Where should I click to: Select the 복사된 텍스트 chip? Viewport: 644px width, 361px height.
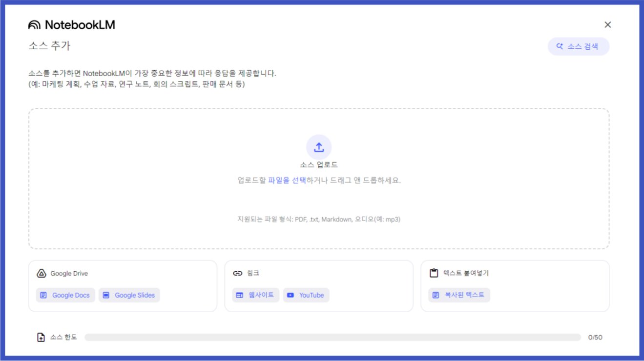tap(459, 295)
